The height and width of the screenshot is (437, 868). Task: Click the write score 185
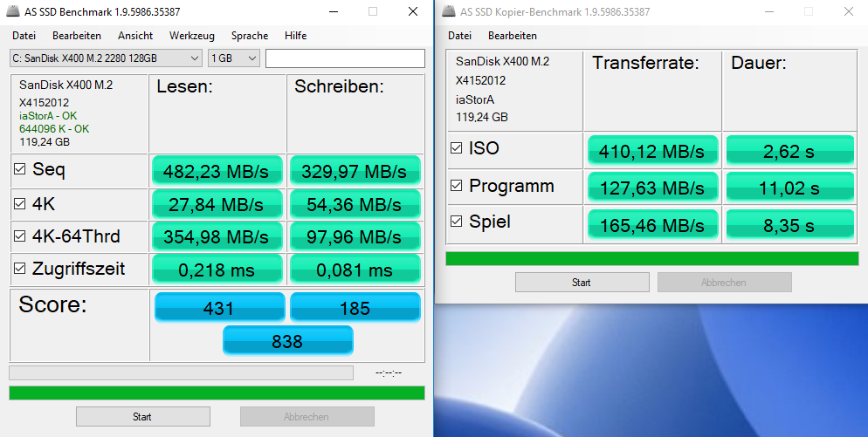[355, 307]
